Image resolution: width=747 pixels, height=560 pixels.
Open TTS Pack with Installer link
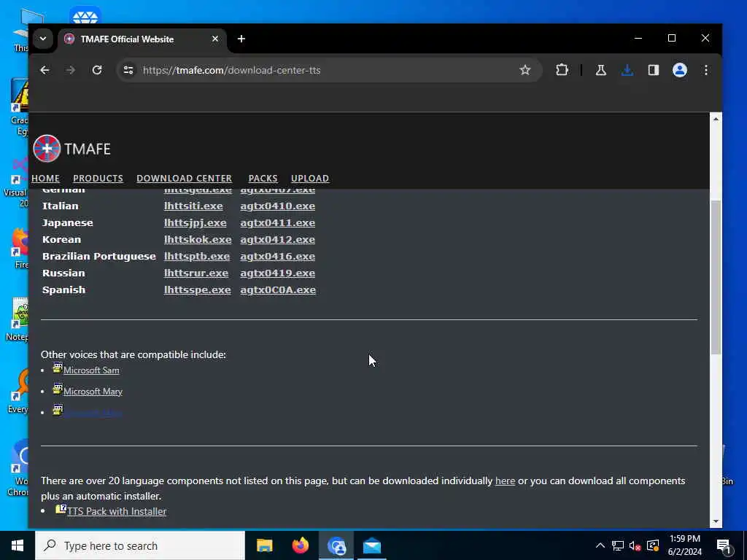coord(117,511)
